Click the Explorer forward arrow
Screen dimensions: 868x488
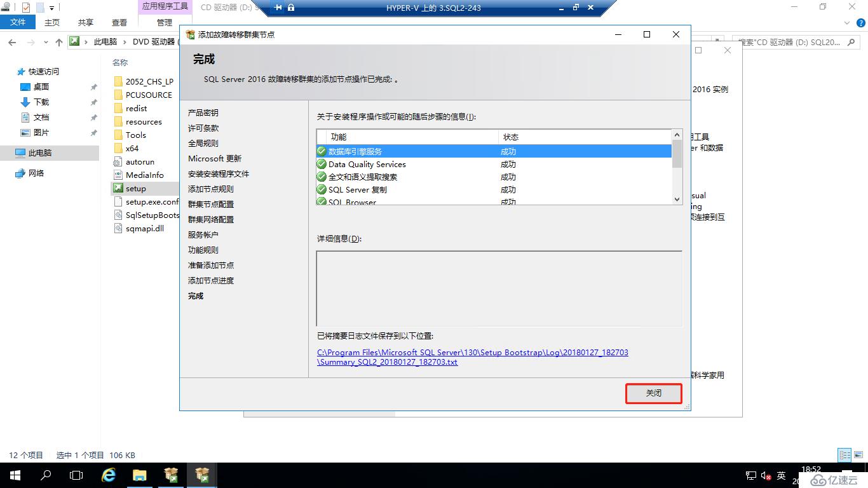click(31, 42)
